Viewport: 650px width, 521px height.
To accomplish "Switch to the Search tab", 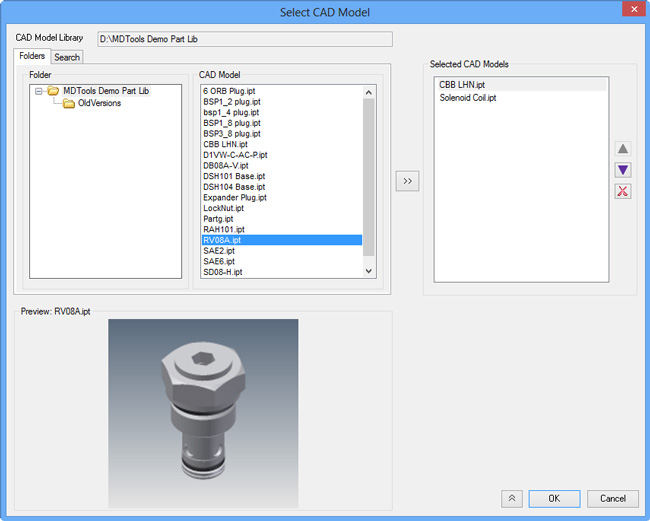I will (67, 57).
